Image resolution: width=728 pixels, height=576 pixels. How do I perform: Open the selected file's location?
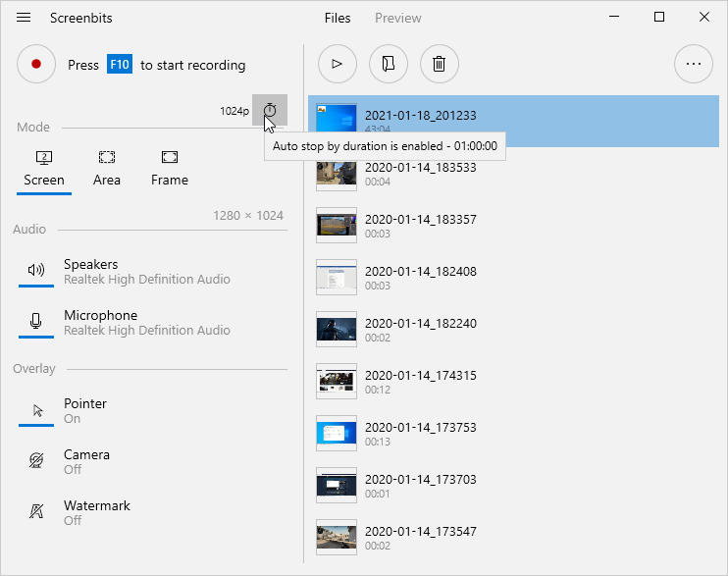tap(389, 64)
